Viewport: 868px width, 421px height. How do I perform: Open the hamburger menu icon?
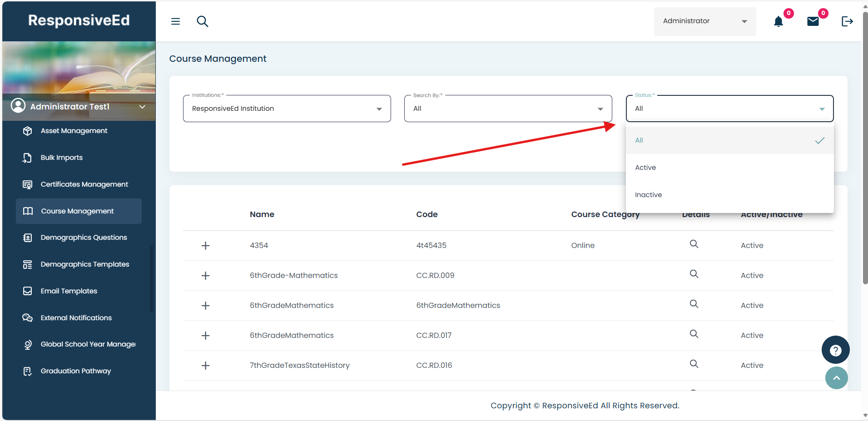point(175,21)
